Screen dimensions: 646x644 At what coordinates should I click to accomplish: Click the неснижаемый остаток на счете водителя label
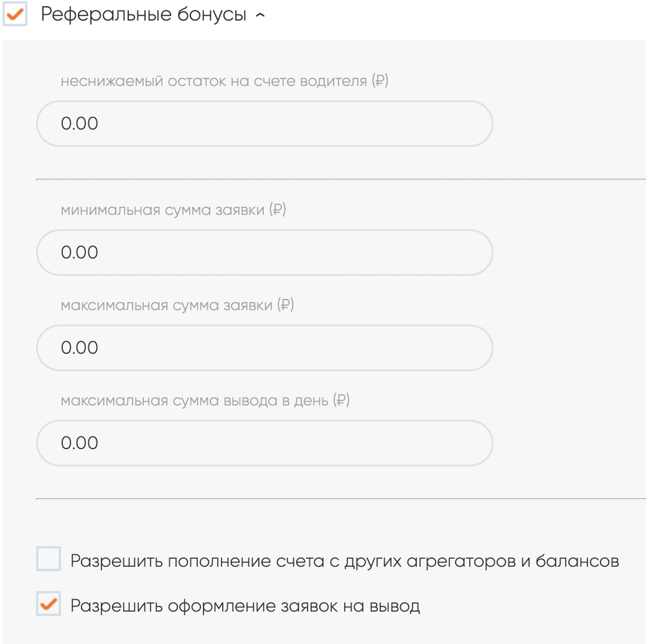(213, 81)
